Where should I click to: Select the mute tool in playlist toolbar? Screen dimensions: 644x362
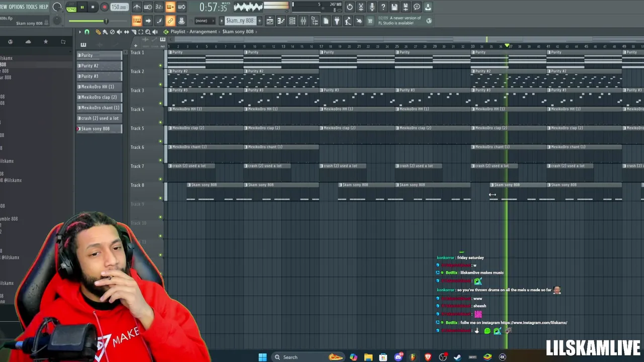(x=119, y=32)
